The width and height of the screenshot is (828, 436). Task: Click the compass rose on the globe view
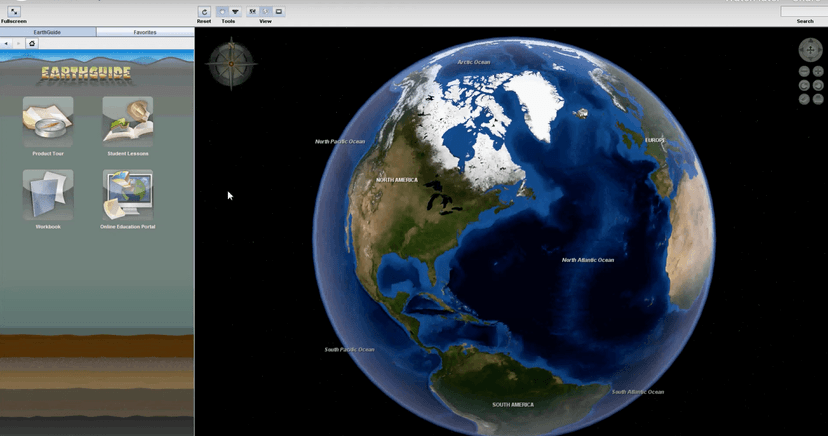click(x=231, y=64)
